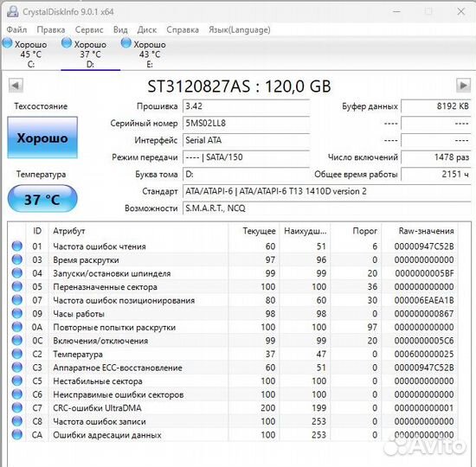Image resolution: width=476 pixels, height=467 pixels.
Task: Select row Часы работы
Action: [233, 313]
